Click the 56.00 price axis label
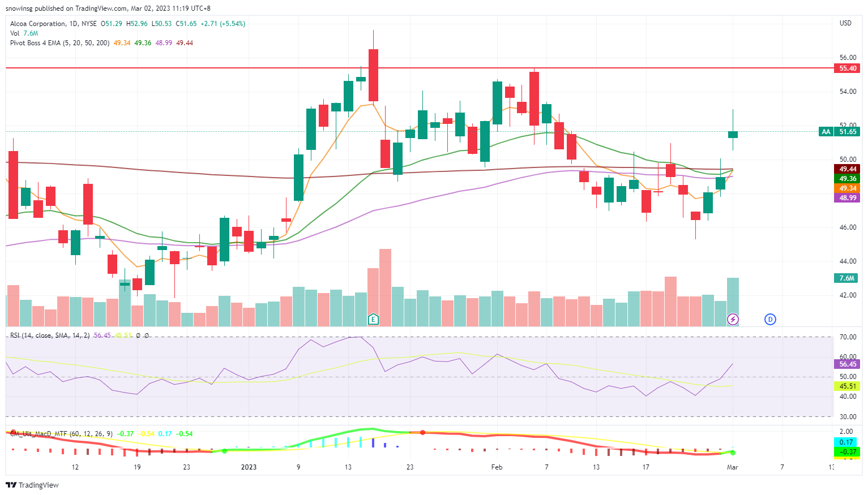The height and width of the screenshot is (495, 868). point(848,58)
